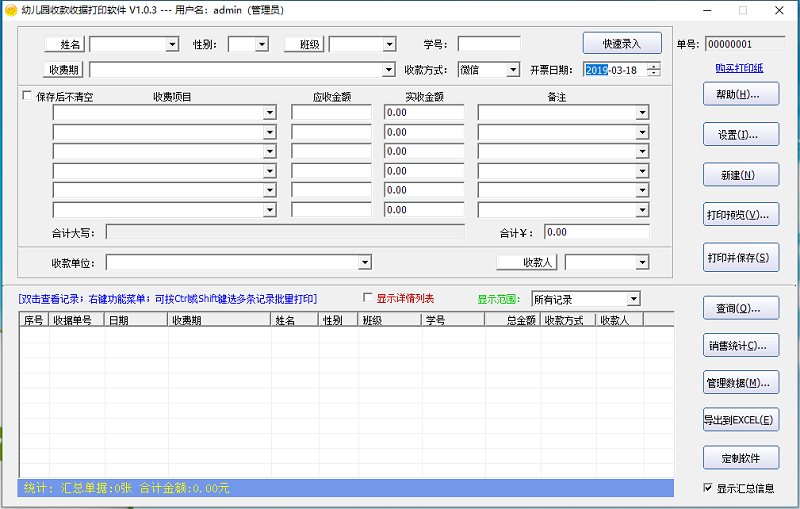Click the 日期 column header

pyautogui.click(x=136, y=320)
